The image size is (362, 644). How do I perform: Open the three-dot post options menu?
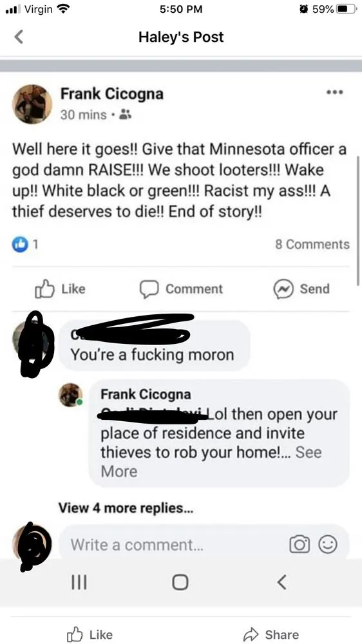pyautogui.click(x=334, y=92)
